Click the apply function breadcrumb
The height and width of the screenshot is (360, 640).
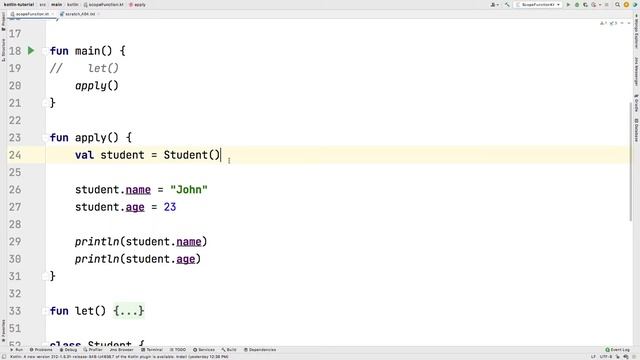coord(137,4)
